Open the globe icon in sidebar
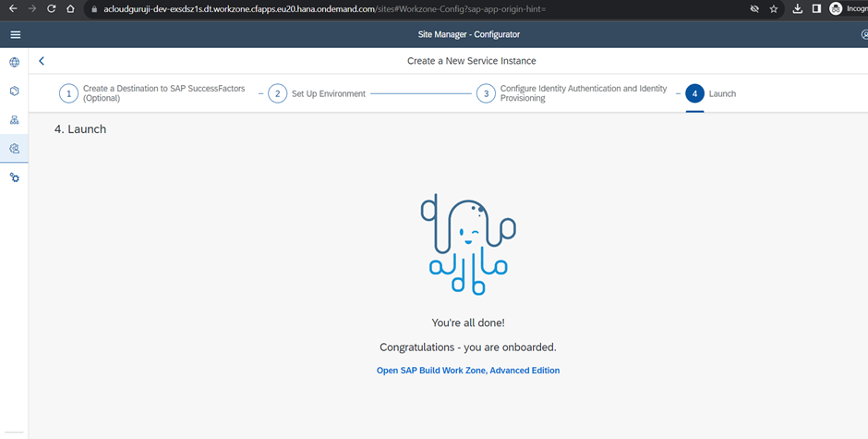The height and width of the screenshot is (439, 868). (x=14, y=63)
